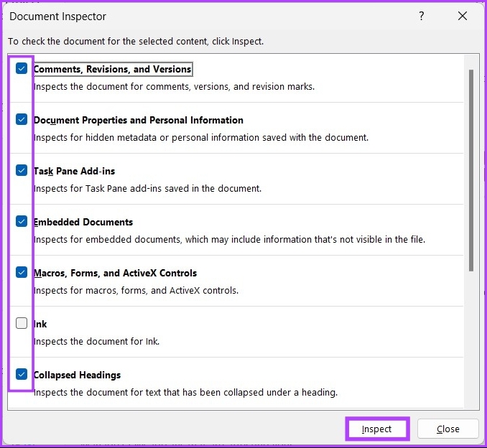Click 'Macros, Forms, and ActiveX Controls' label text
487x448 pixels.
click(x=115, y=274)
